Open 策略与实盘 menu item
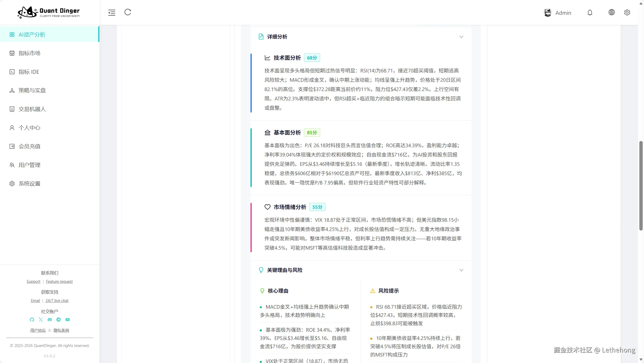The width and height of the screenshot is (644, 363). (32, 90)
